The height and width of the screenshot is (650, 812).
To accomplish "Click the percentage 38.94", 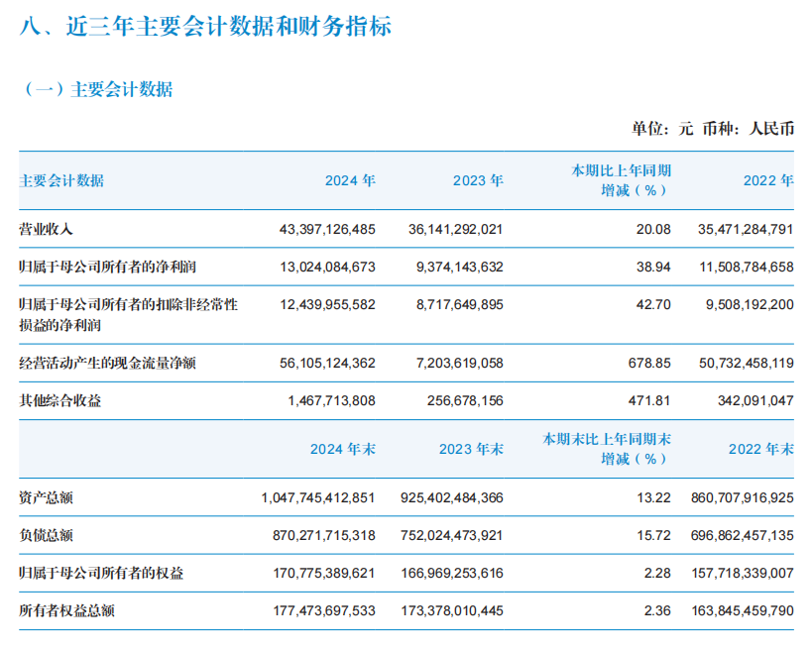I will click(653, 268).
